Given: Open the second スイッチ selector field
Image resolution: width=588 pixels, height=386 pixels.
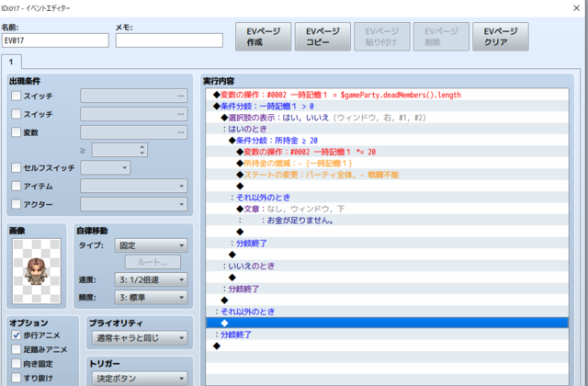Looking at the screenshot, I should [134, 114].
